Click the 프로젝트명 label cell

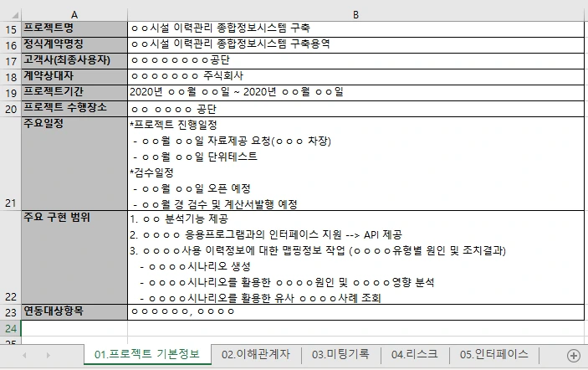pyautogui.click(x=74, y=29)
